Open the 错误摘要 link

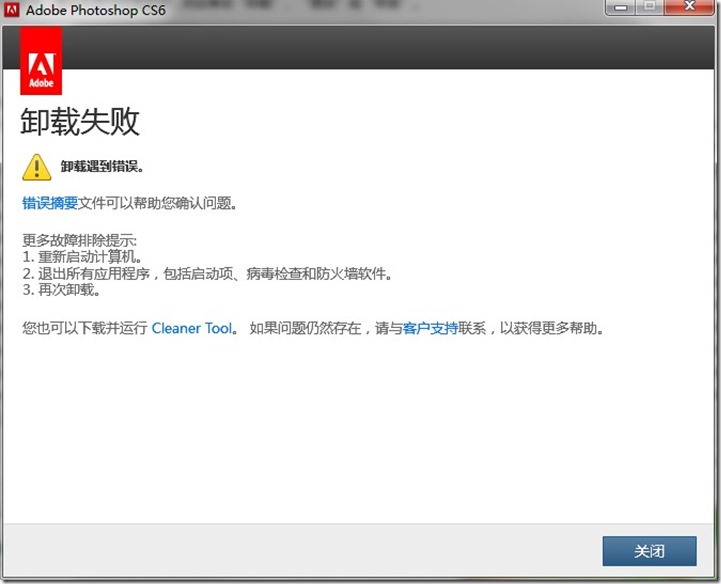coord(50,203)
